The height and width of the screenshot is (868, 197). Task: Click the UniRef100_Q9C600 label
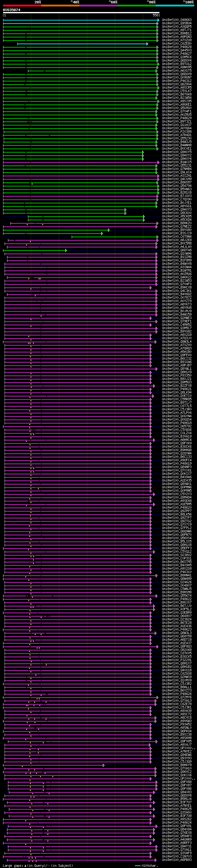(177, 213)
